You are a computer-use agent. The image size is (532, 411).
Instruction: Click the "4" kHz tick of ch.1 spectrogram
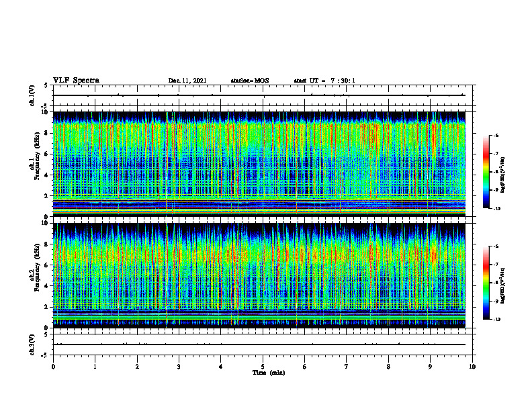(47, 175)
